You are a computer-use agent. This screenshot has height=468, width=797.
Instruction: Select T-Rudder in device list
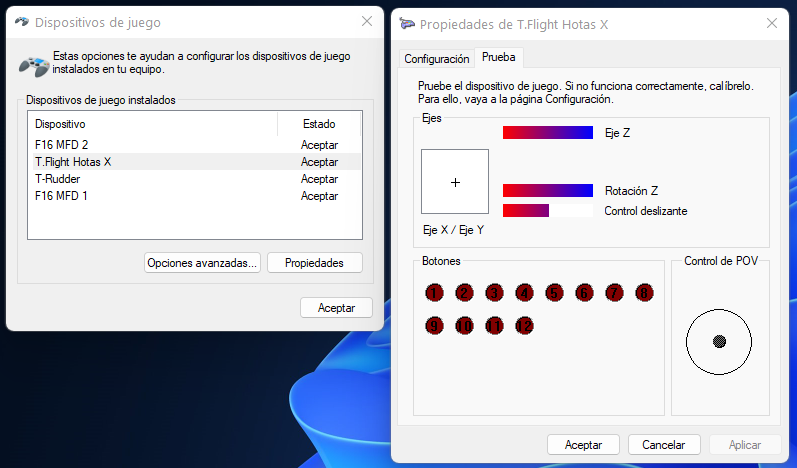[x=57, y=179]
